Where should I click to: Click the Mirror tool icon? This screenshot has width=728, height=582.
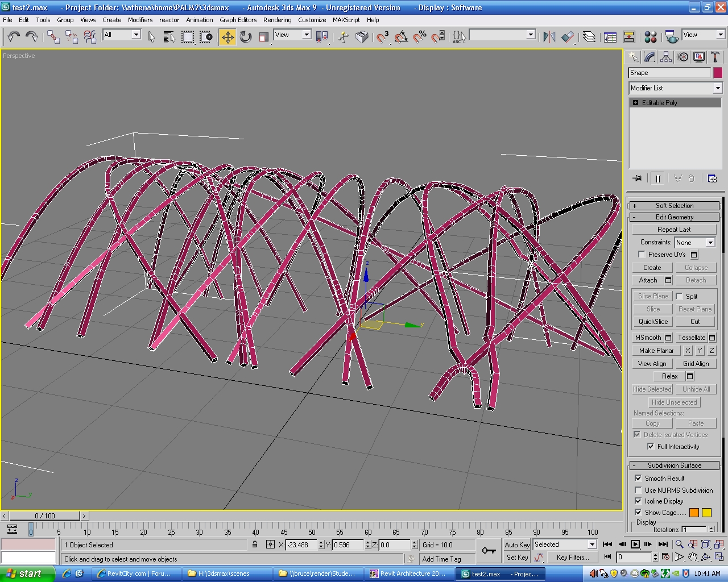tap(549, 38)
